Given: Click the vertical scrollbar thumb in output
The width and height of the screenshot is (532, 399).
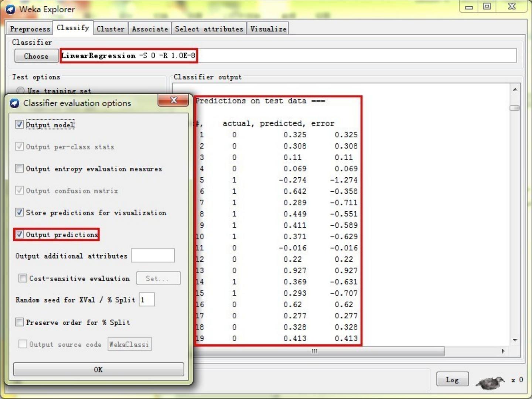Looking at the screenshot, I should coord(515,108).
